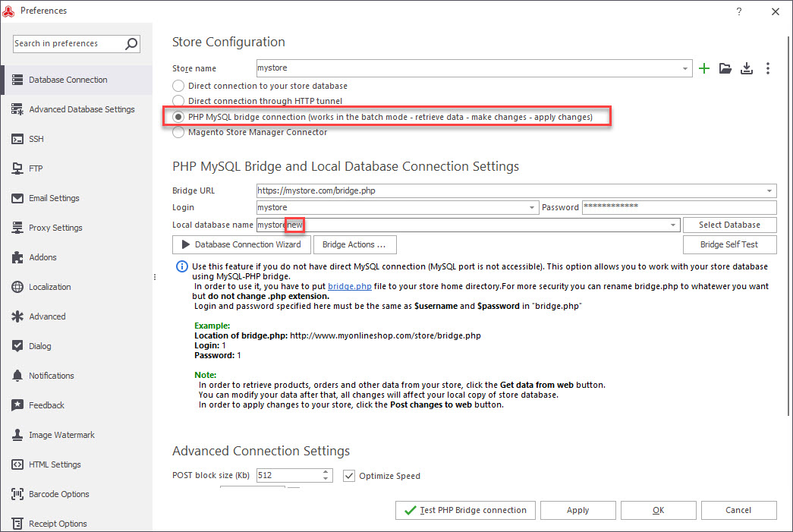
Task: Expand the Local database name dropdown
Action: 672,225
